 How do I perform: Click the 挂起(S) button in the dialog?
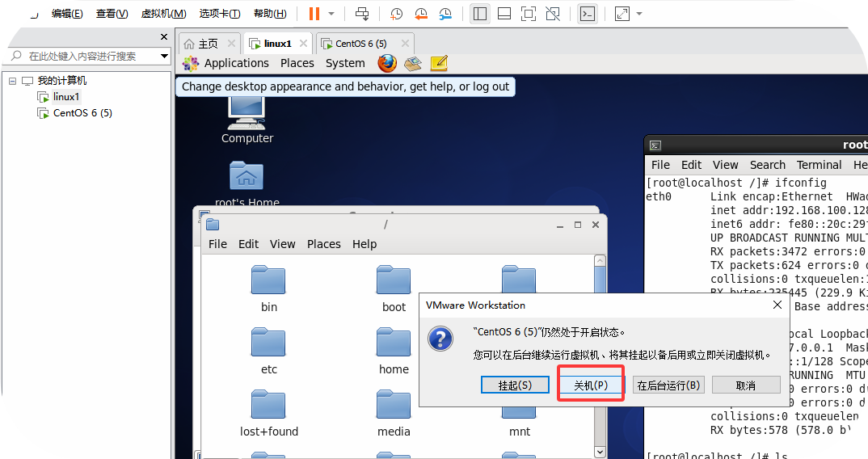[515, 385]
